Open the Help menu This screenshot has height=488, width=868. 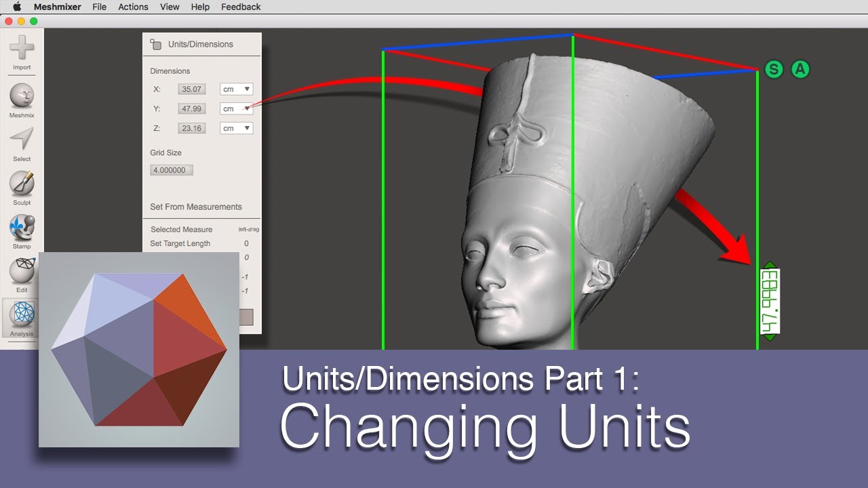[x=200, y=7]
